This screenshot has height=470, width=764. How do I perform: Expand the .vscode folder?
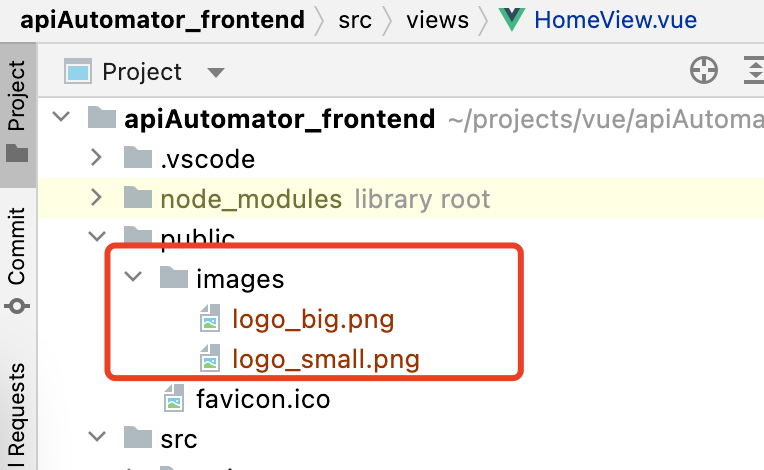click(x=96, y=157)
